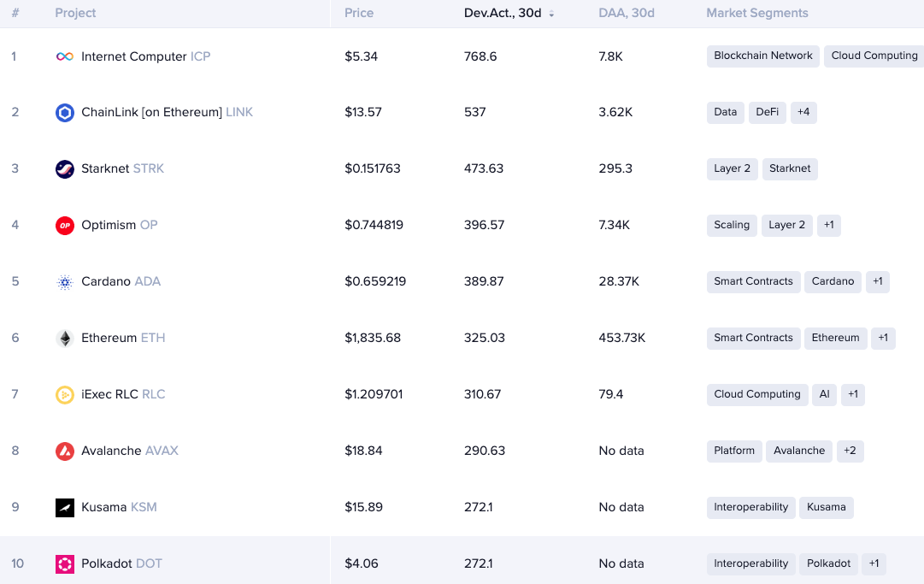Screen dimensions: 924x584
Task: Select the Scaling segment tag
Action: [x=732, y=225]
